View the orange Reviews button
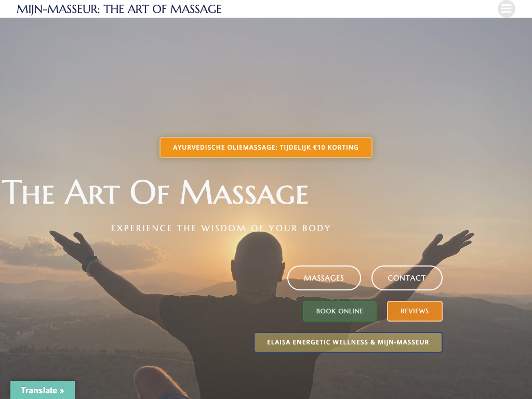 (415, 311)
